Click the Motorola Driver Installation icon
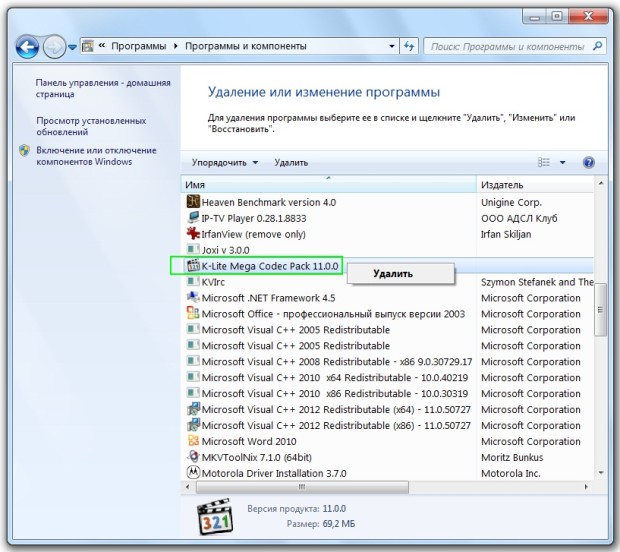Image resolution: width=620 pixels, height=552 pixels. (193, 473)
